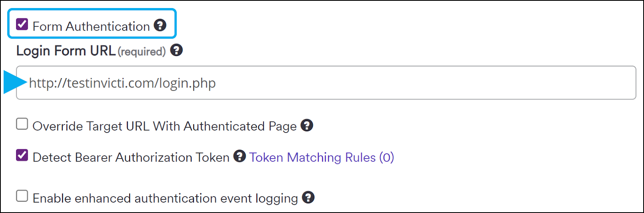Disable the Detect Bearer Authorization Token checkbox
Screen dimensions: 644x213
[x=22, y=155]
